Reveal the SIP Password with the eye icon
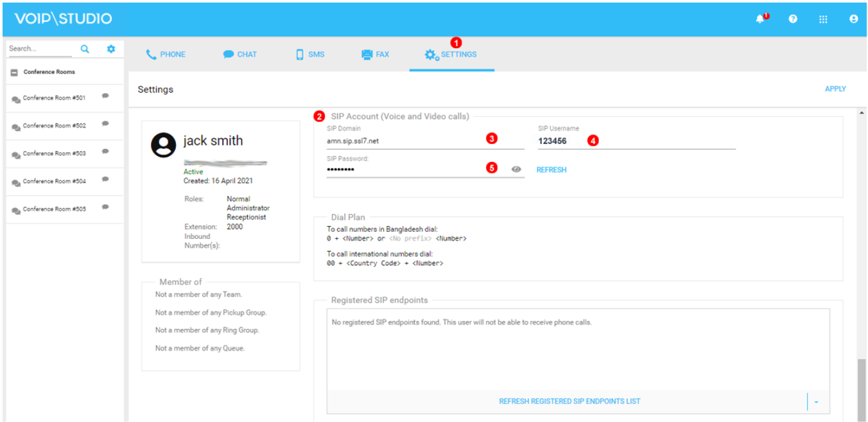The image size is (868, 422). 517,168
